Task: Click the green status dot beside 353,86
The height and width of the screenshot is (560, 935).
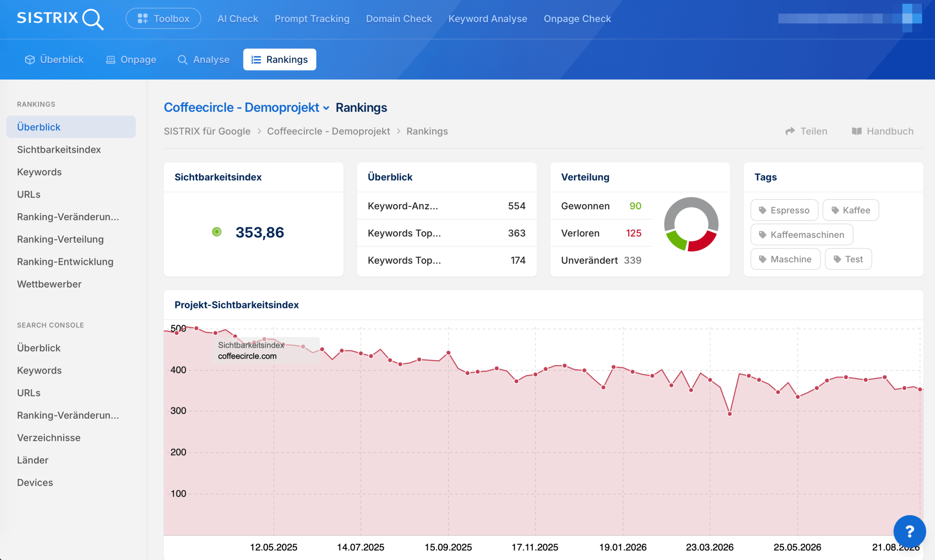Action: click(217, 232)
